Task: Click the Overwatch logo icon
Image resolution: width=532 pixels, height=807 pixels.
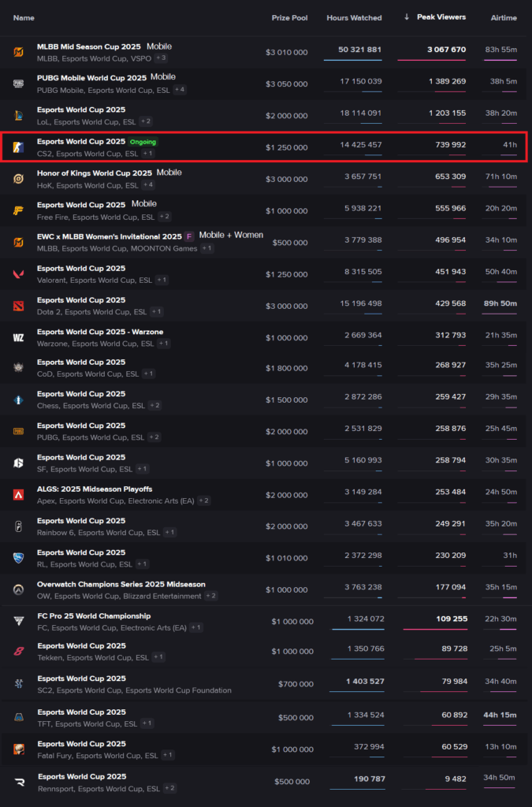Action: tap(19, 589)
